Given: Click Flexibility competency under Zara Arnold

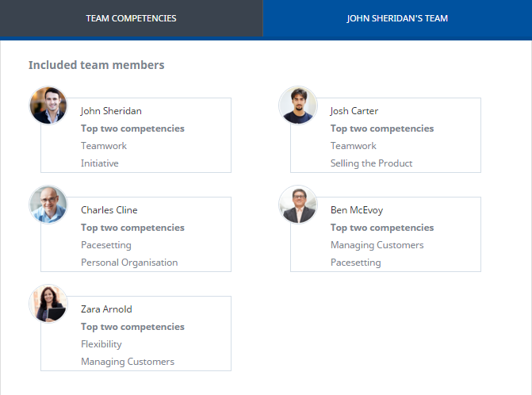Looking at the screenshot, I should [x=101, y=344].
